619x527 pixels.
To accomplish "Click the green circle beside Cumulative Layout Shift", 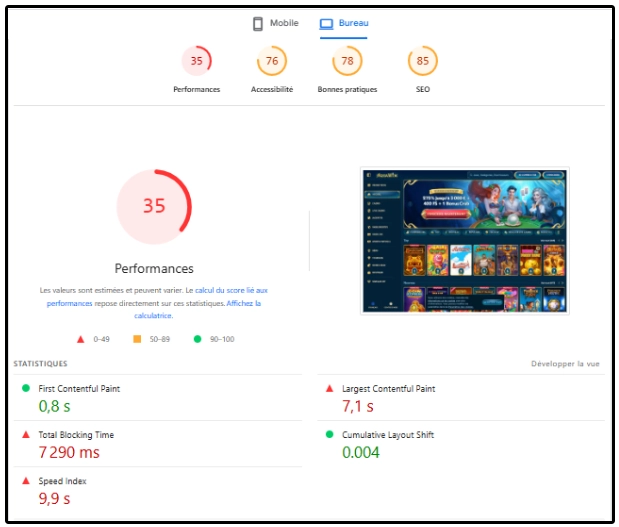I will (330, 435).
